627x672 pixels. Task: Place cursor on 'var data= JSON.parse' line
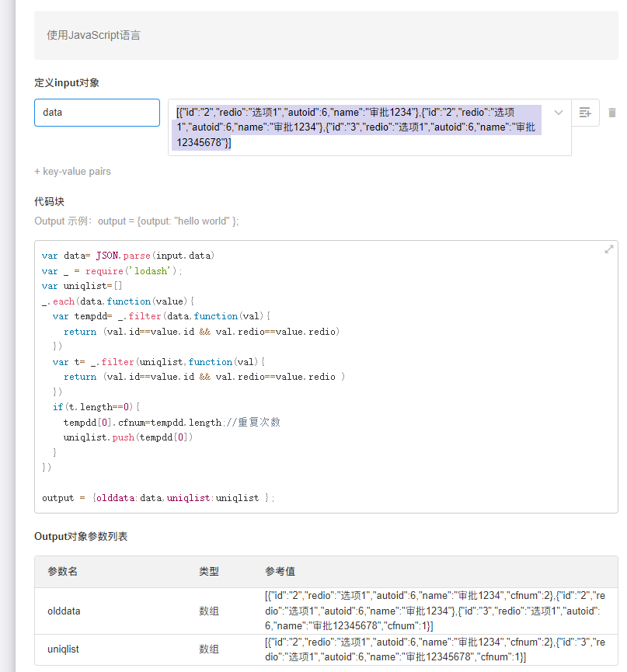pos(128,256)
